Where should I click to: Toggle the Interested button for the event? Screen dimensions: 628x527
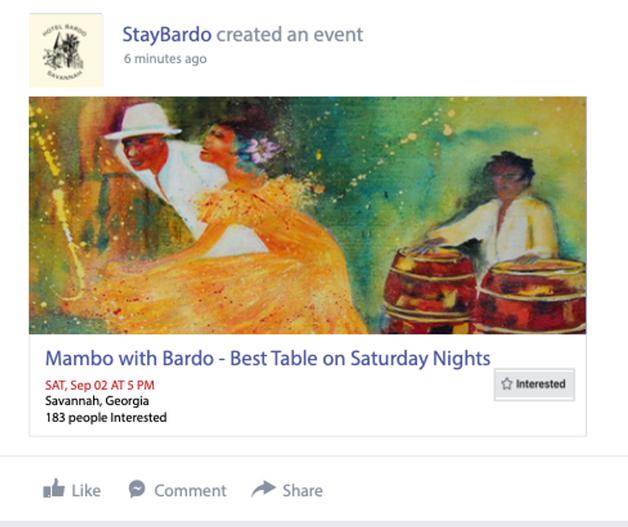(x=534, y=384)
